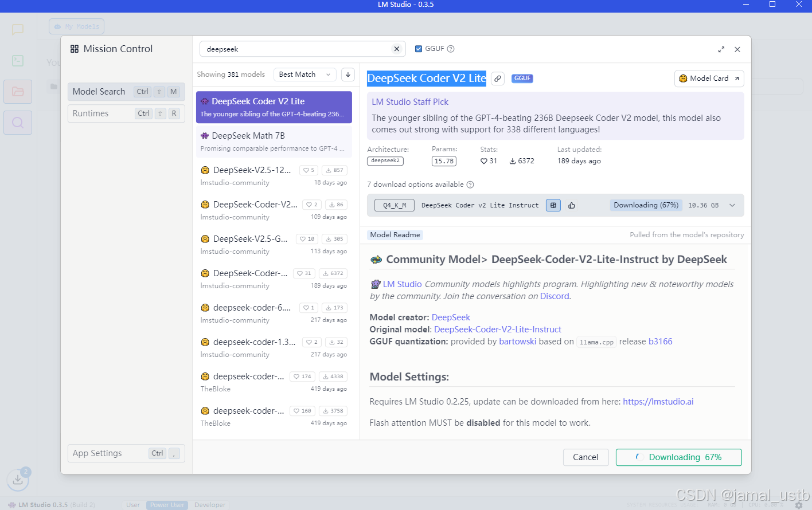Open the Chat view in left sidebar
This screenshot has width=812, height=510.
[18, 29]
